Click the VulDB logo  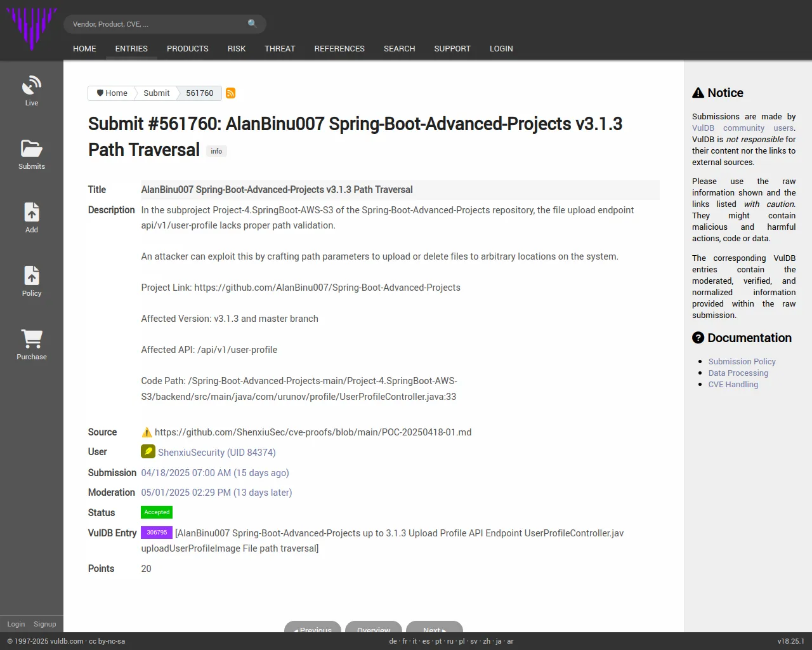point(32,29)
